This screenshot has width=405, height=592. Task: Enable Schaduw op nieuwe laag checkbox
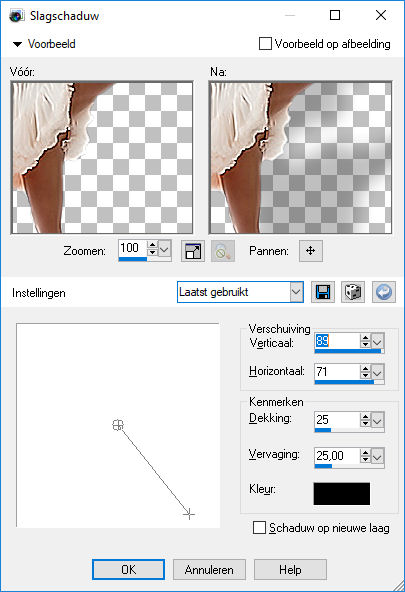[259, 528]
